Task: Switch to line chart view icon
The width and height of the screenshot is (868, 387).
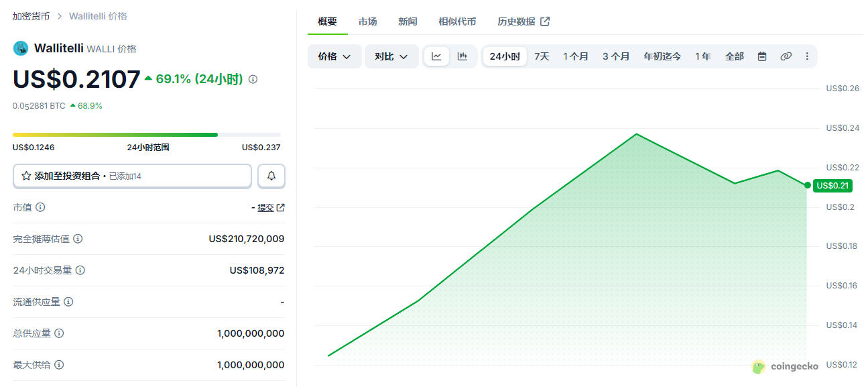Action: [436, 56]
